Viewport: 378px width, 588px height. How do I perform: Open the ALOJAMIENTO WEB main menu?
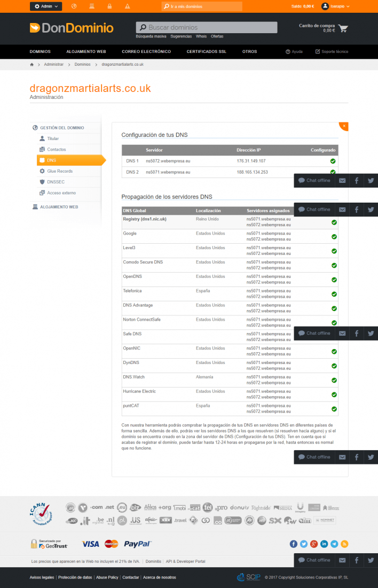coord(86,52)
